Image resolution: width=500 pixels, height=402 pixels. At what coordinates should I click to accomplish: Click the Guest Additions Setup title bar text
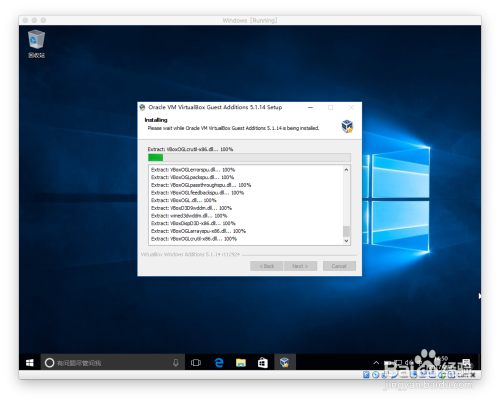point(215,107)
